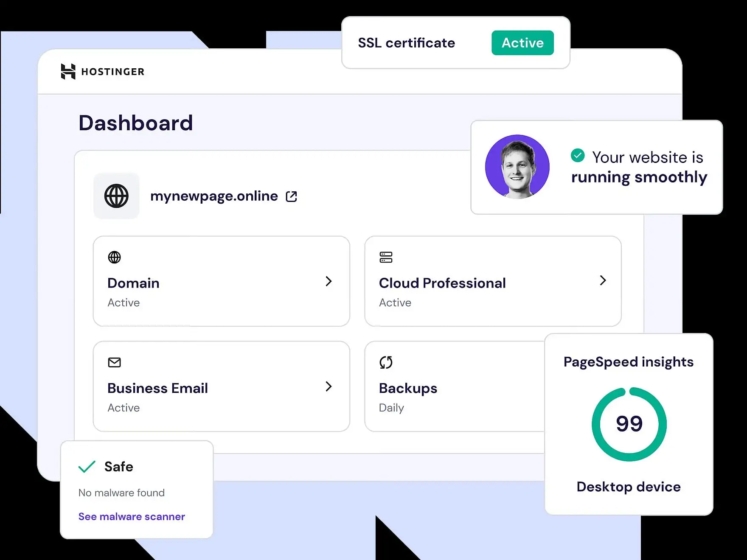Screen dimensions: 747x560
Task: Expand the Business Email card
Action: 329,386
